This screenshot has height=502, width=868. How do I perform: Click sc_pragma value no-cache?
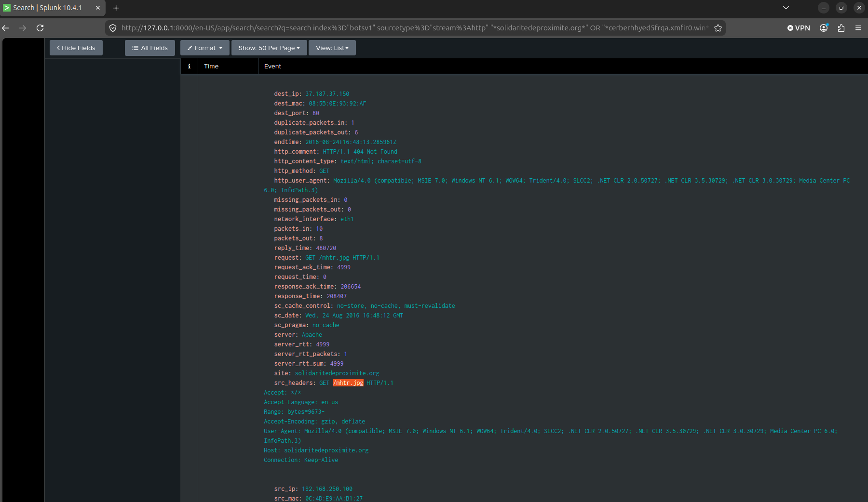coord(325,325)
